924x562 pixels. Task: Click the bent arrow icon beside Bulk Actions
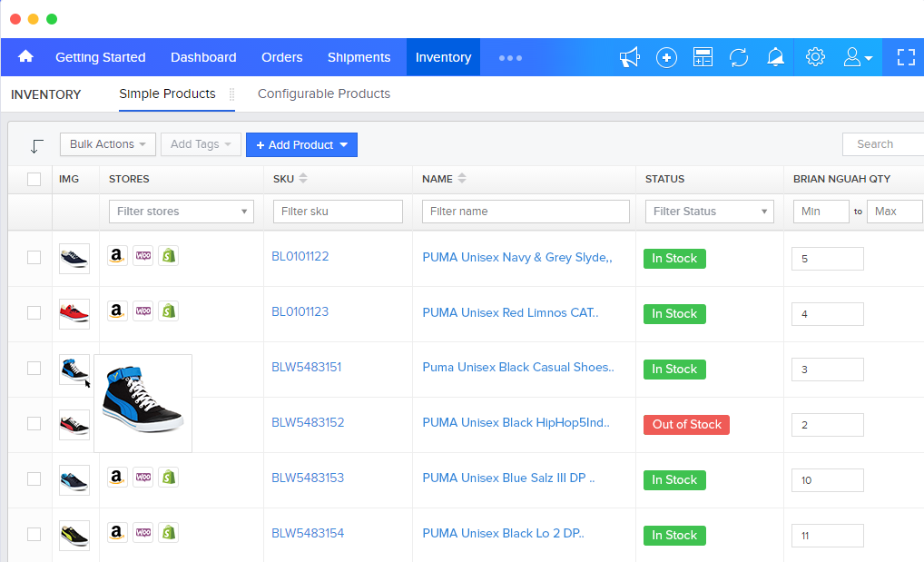36,145
